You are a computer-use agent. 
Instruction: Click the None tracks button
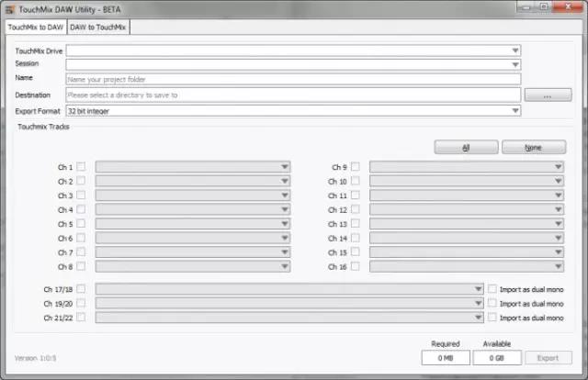pyautogui.click(x=534, y=147)
